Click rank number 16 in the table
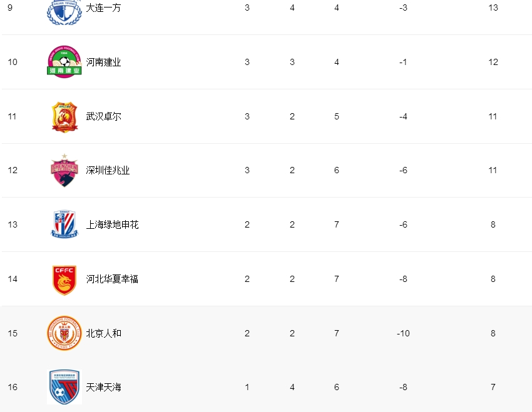This screenshot has height=412, width=532. pos(13,387)
